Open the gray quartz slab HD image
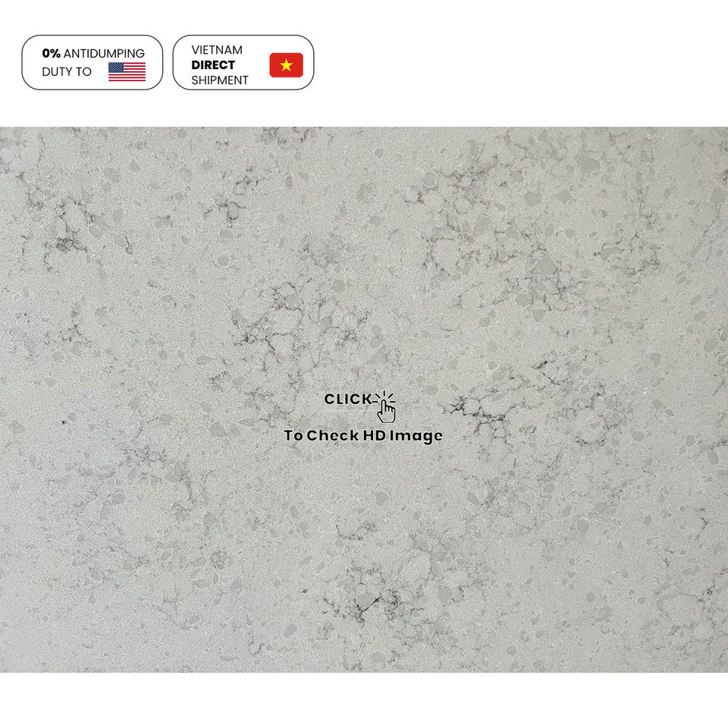 click(x=364, y=400)
